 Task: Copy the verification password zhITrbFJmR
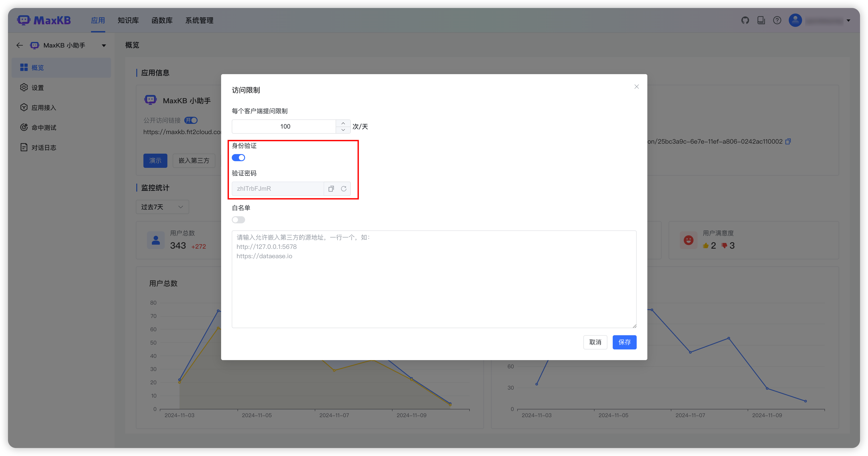331,188
